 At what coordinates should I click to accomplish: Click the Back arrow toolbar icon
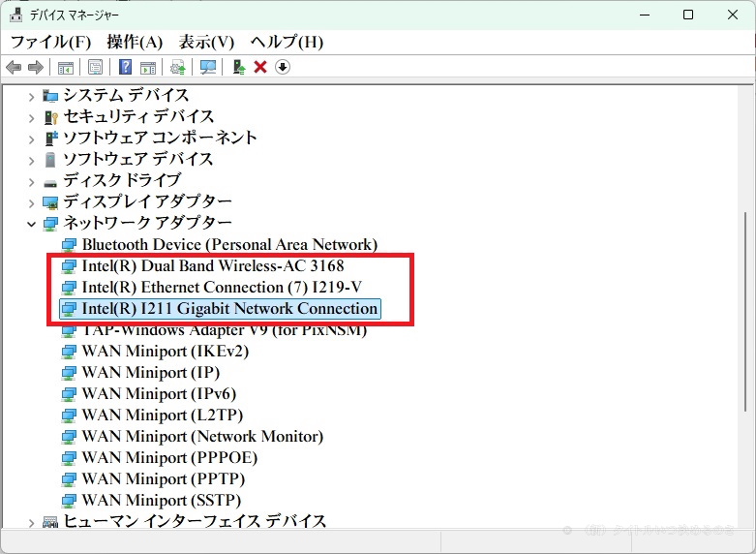click(x=14, y=67)
